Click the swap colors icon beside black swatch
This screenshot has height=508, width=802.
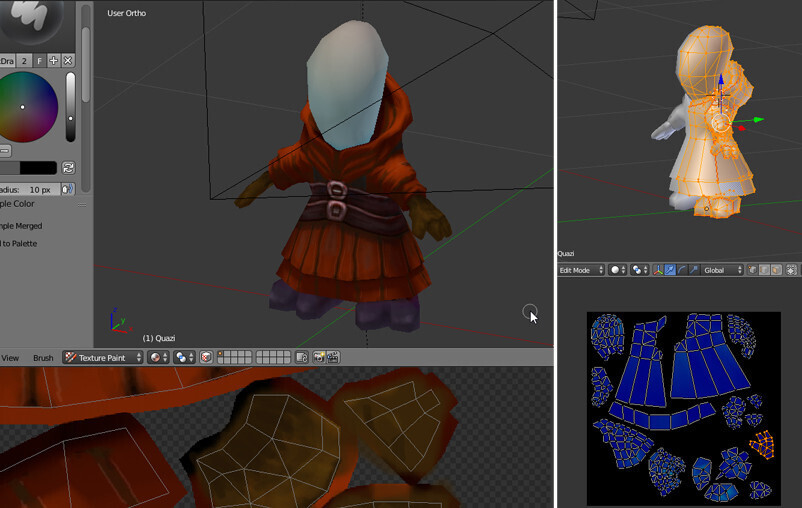68,168
